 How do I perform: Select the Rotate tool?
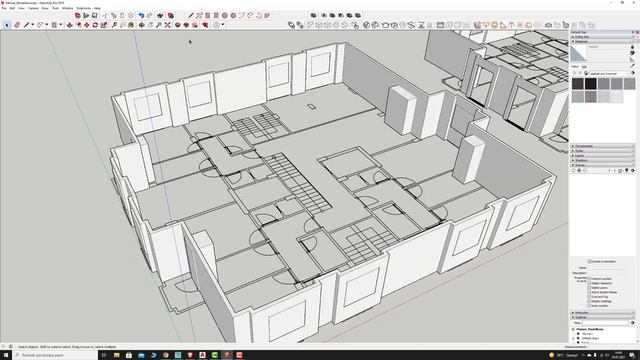pyautogui.click(x=95, y=25)
